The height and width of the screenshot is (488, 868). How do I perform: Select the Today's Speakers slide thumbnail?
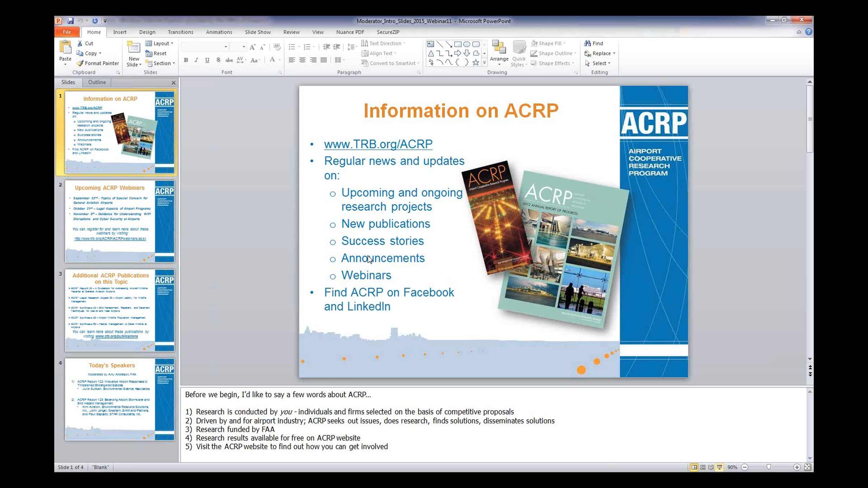point(120,399)
